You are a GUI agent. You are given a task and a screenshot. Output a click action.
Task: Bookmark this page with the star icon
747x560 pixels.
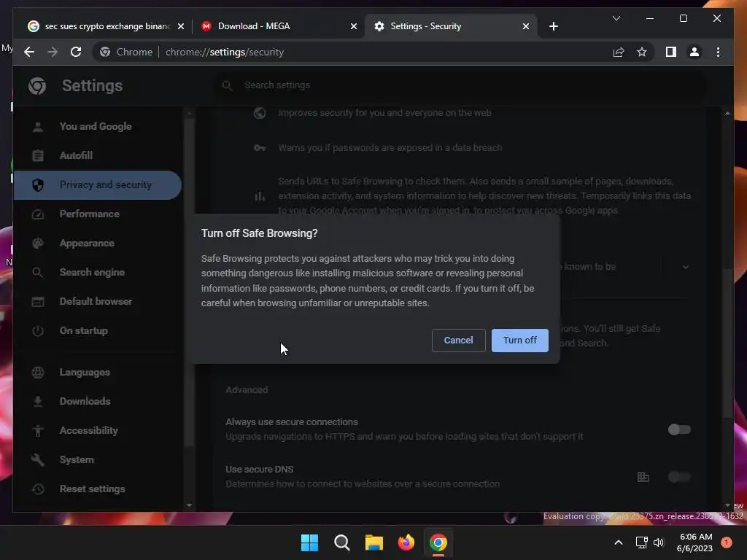pyautogui.click(x=642, y=52)
